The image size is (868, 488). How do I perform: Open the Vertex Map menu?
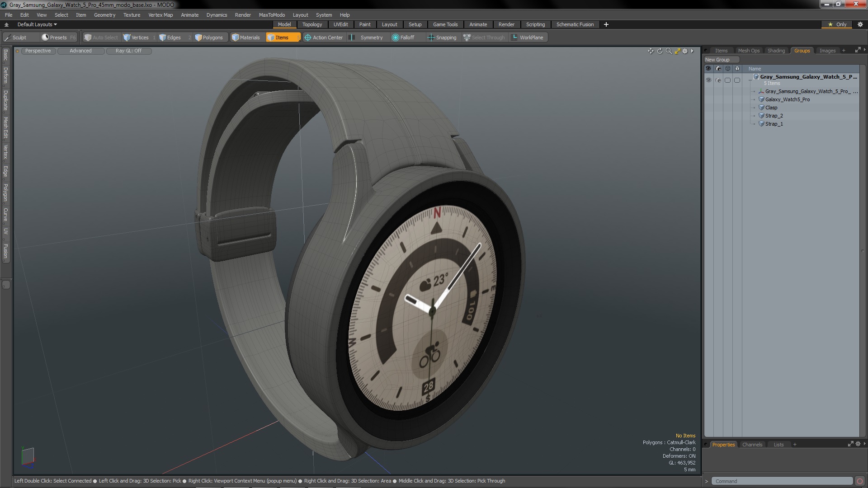pyautogui.click(x=160, y=15)
